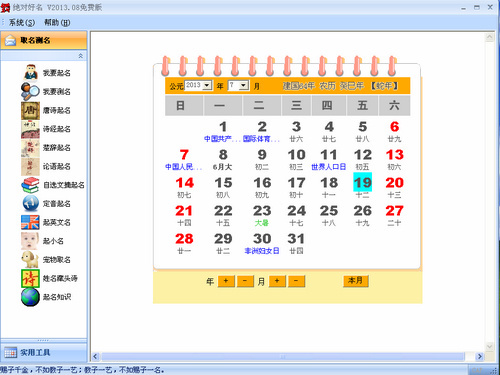
Task: Open the 系统(S) menu
Action: (22, 22)
